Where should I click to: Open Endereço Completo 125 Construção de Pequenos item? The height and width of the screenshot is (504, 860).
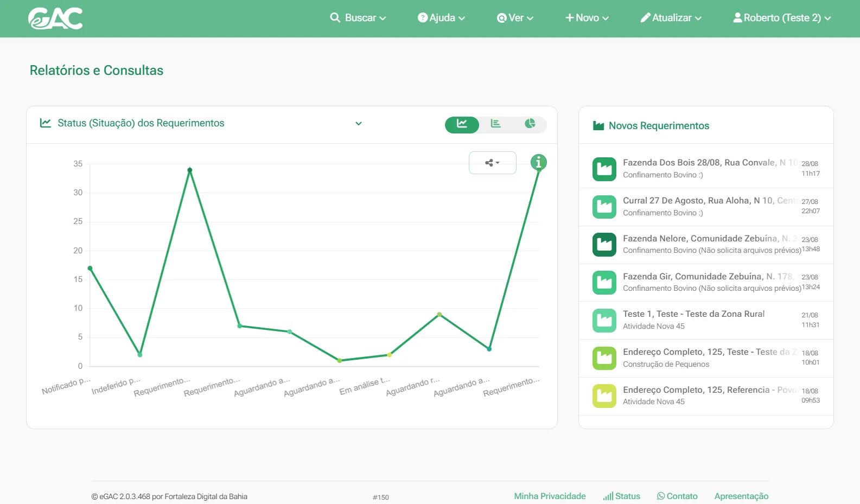point(706,359)
